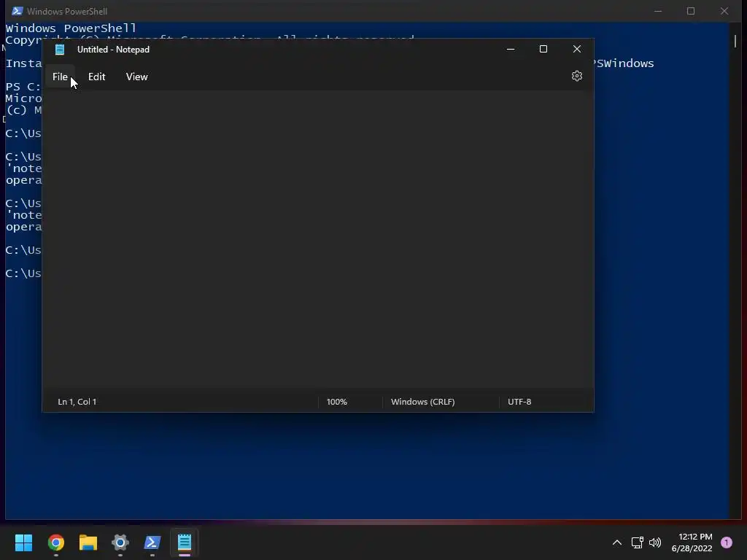The image size is (747, 560).
Task: Close the Notepad window
Action: 577,49
